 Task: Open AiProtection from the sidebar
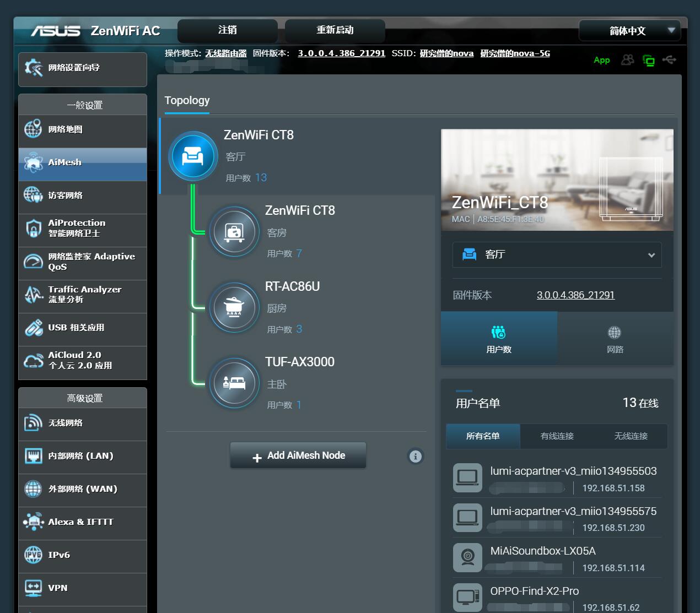[x=83, y=228]
